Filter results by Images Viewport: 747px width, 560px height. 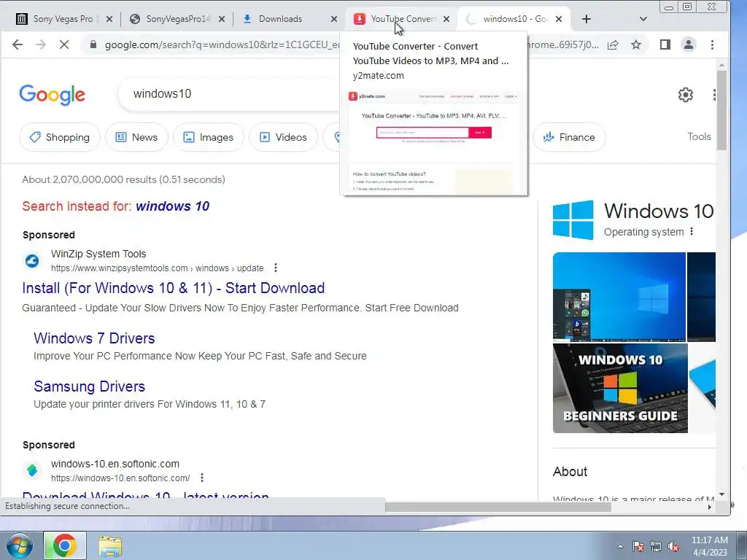tap(208, 137)
